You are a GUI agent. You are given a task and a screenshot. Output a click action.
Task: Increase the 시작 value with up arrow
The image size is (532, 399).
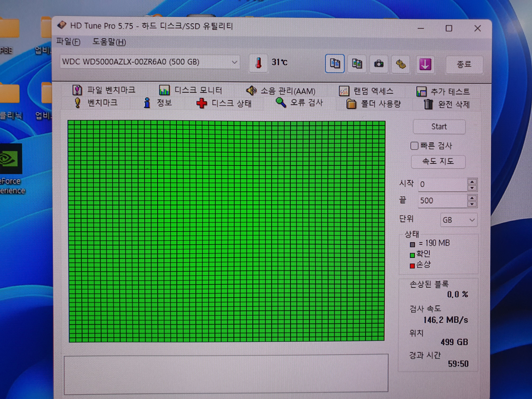click(472, 182)
